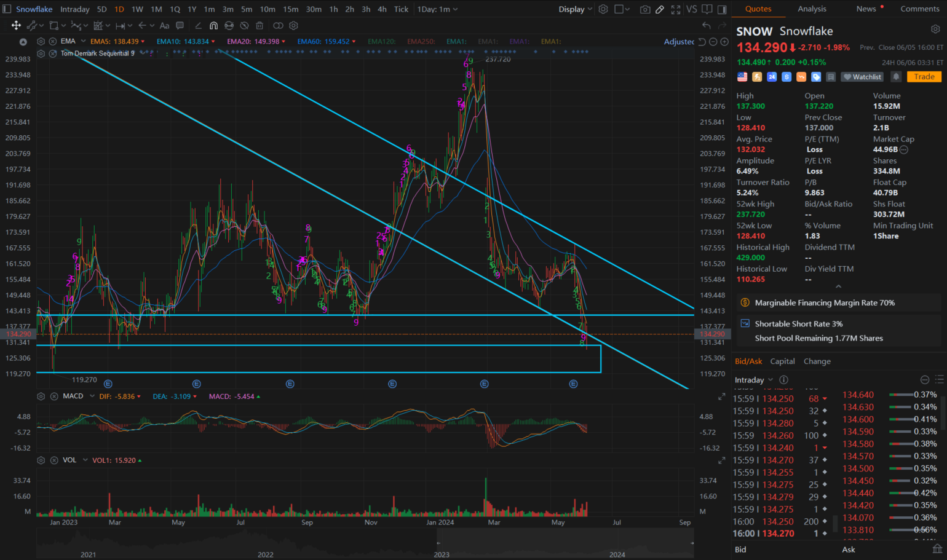The width and height of the screenshot is (947, 560).
Task: Zoom in the chart with plus button
Action: coord(724,42)
